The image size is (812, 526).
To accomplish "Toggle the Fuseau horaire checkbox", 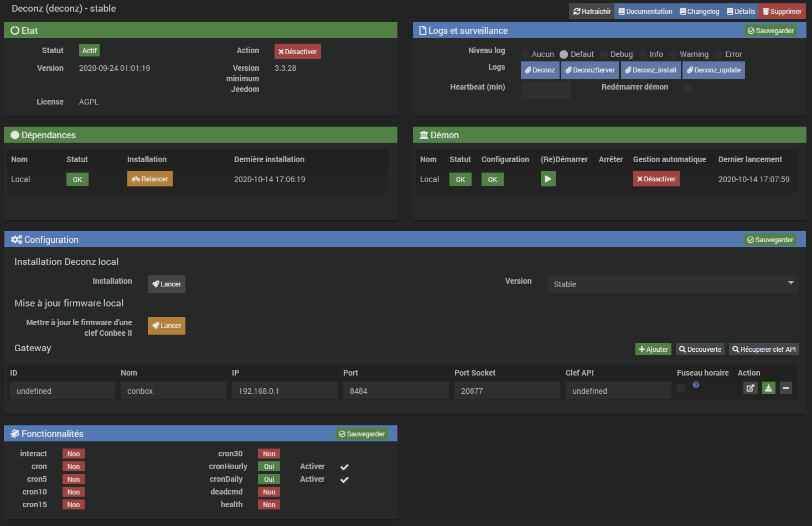I will coord(681,389).
